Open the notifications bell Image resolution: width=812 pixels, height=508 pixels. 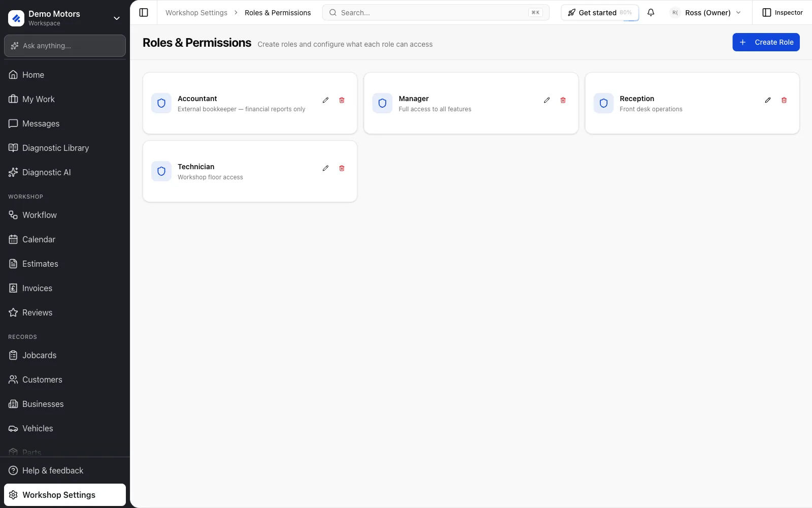(651, 13)
